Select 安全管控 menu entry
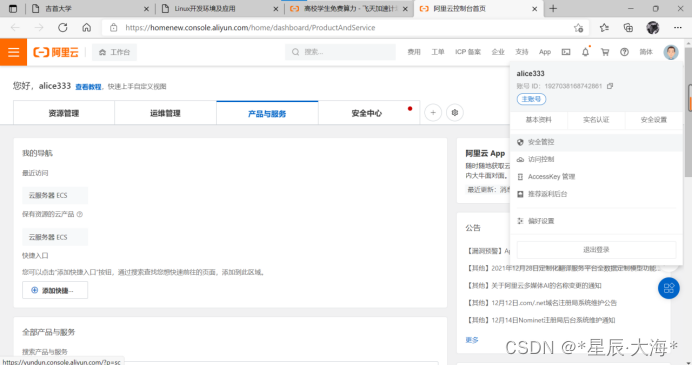Screen dimensions: 693x366 tap(596, 142)
